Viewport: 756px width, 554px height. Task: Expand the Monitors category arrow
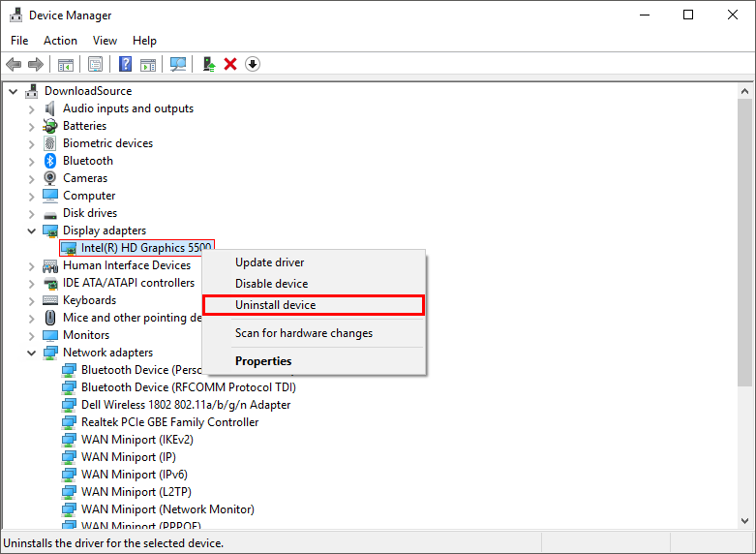pyautogui.click(x=32, y=335)
